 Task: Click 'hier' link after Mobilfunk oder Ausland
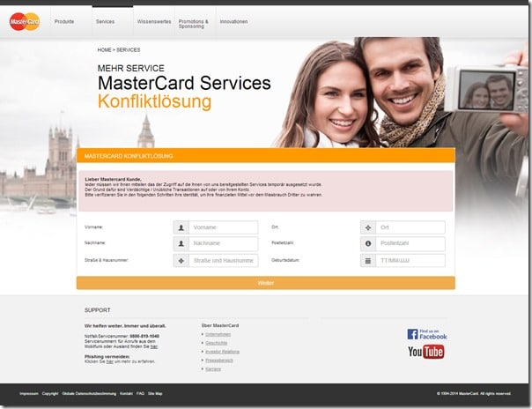coord(154,346)
